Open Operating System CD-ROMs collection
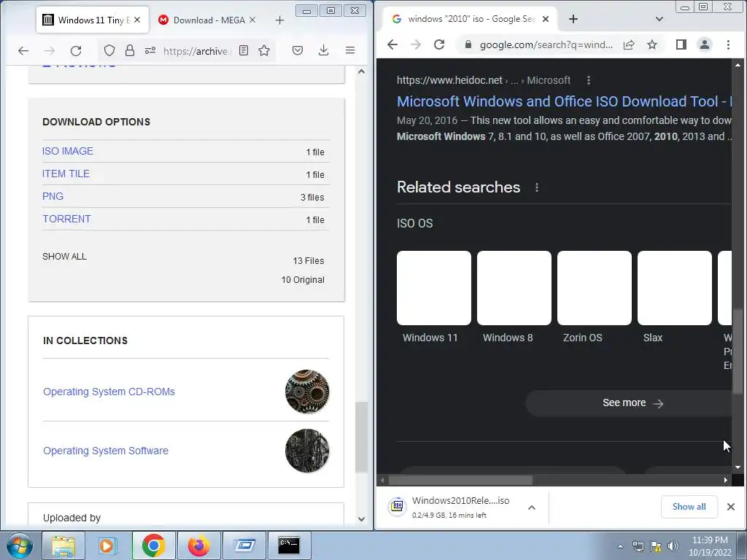This screenshot has height=560, width=747. (109, 392)
